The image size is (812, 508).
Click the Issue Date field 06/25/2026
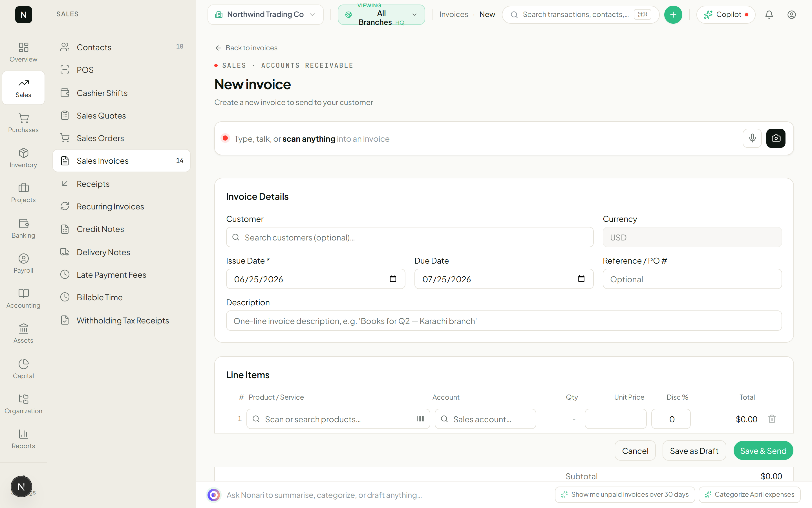315,279
